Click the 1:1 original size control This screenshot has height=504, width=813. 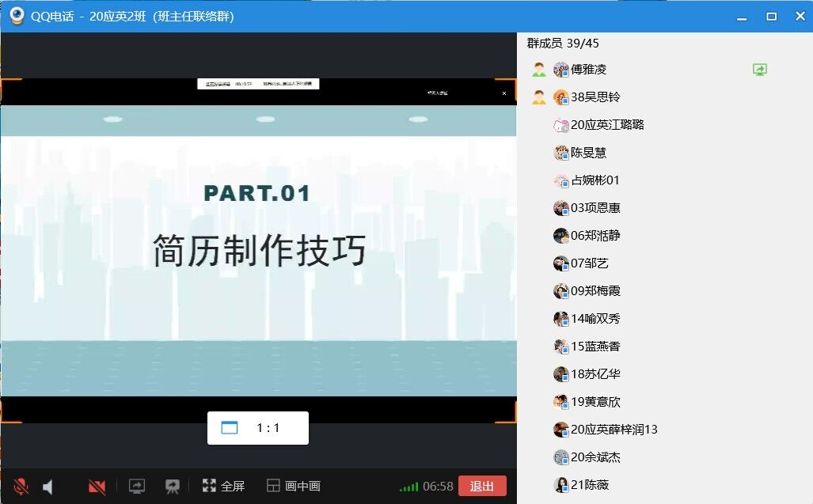(x=268, y=428)
